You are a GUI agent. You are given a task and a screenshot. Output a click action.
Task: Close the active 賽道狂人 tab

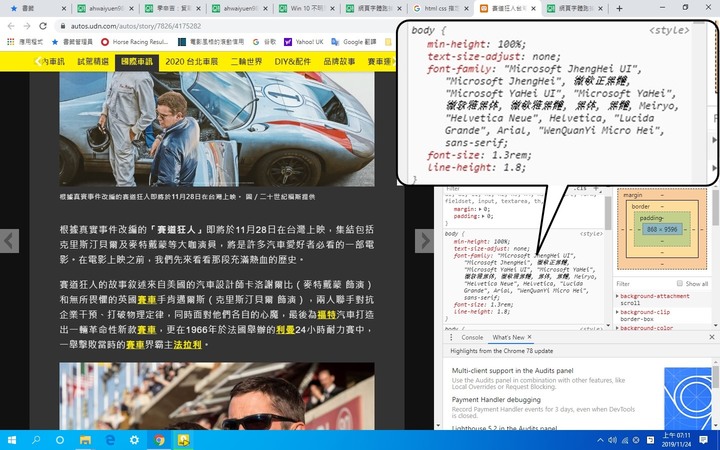pos(534,8)
